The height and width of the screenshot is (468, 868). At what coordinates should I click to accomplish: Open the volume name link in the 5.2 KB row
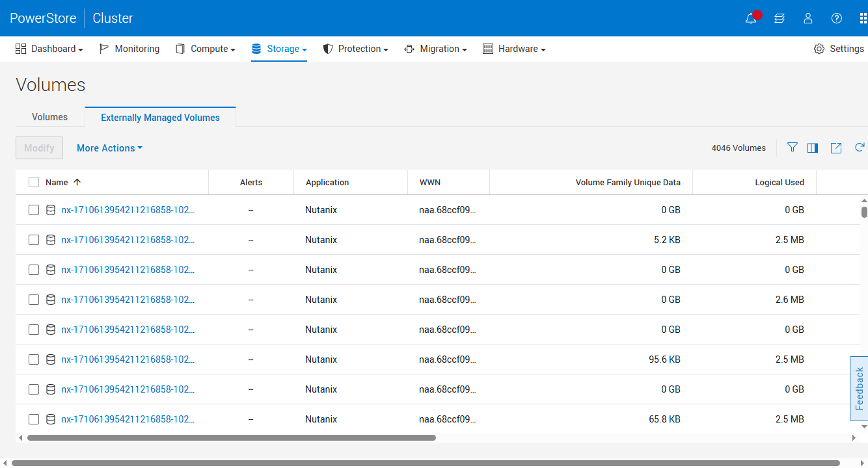(x=128, y=240)
